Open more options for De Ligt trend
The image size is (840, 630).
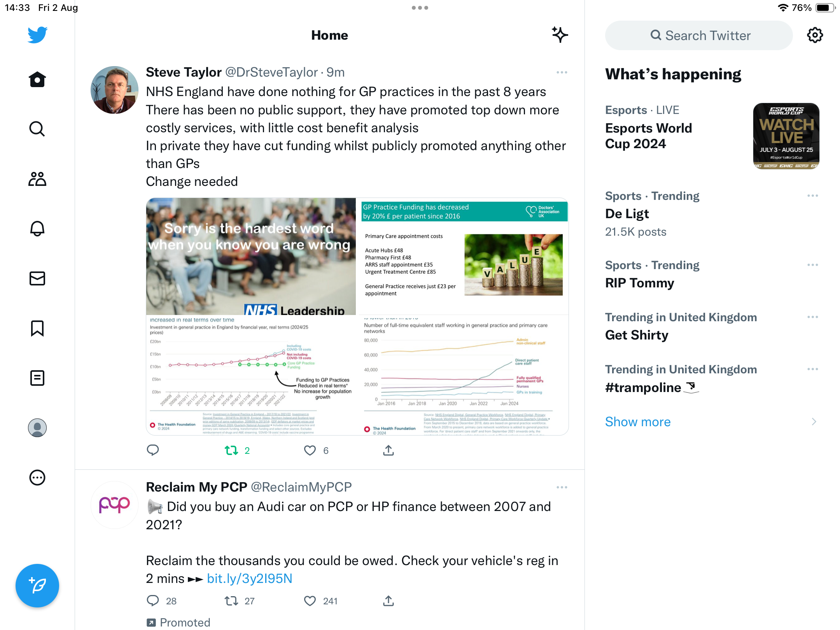[813, 196]
